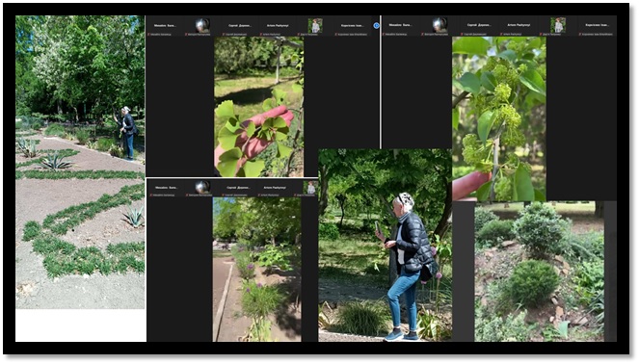
Task: Click the blue next-participants arrow in the top strip
Action: click(x=376, y=25)
